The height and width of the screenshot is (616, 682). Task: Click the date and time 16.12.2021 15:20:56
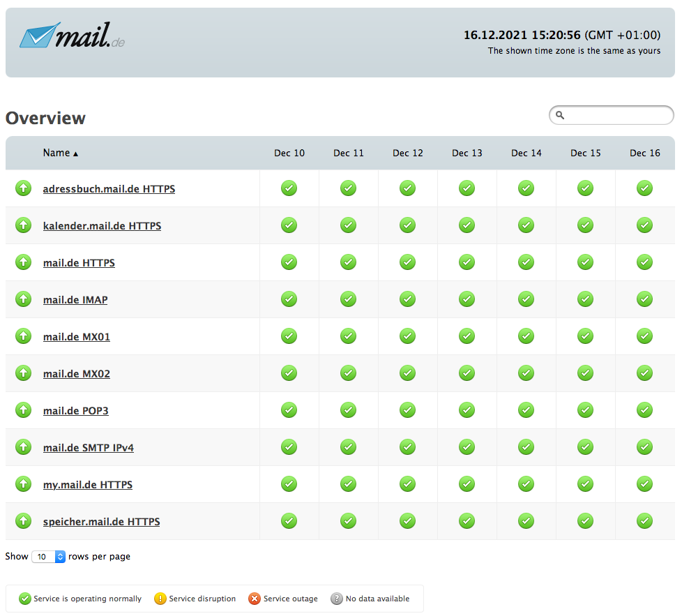tap(522, 35)
